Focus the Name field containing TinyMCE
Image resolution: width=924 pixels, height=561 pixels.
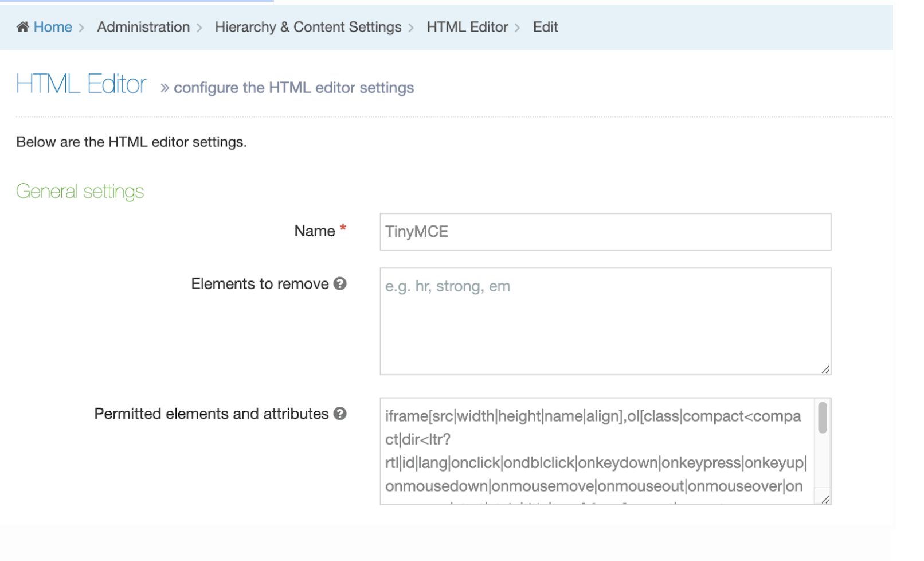pyautogui.click(x=605, y=232)
